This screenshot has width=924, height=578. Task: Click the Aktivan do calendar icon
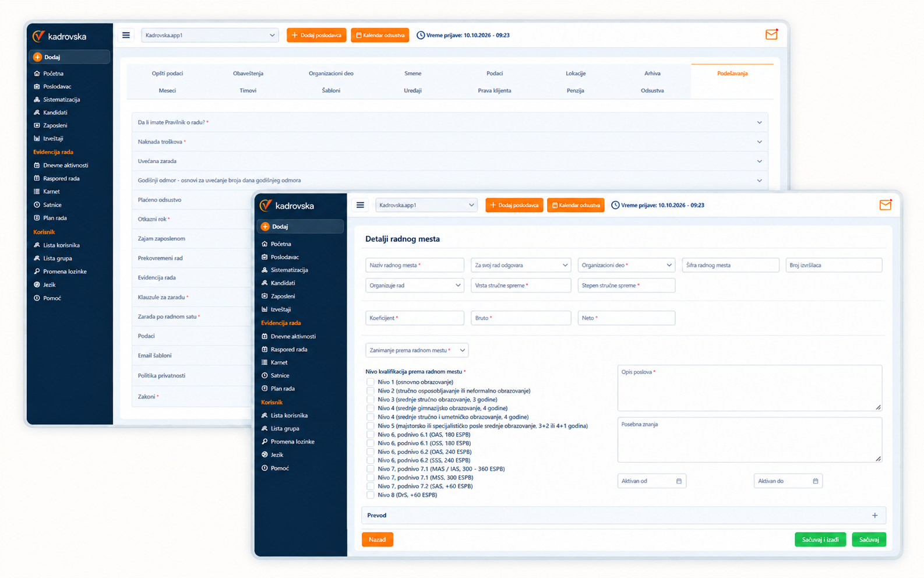point(816,481)
